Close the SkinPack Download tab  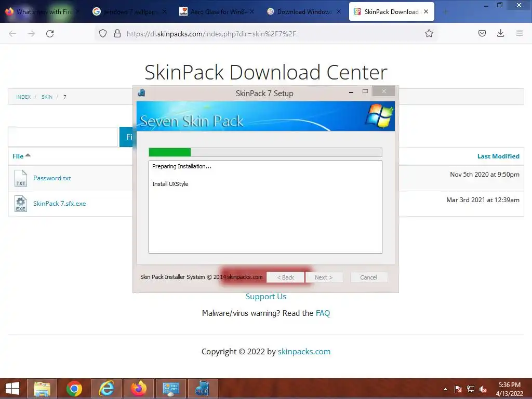click(426, 11)
